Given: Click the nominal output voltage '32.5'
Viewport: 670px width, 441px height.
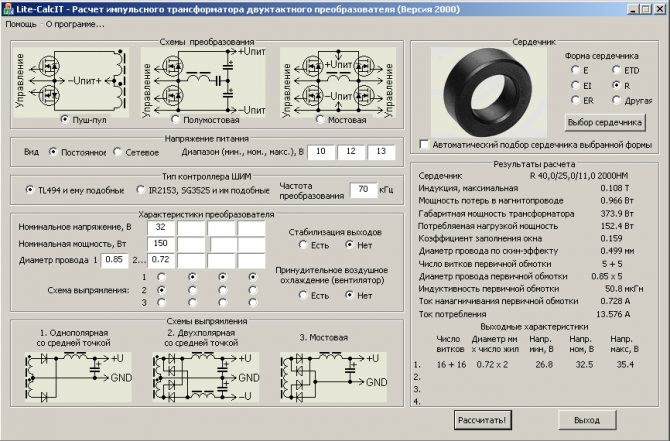Looking at the screenshot, I should click(584, 365).
